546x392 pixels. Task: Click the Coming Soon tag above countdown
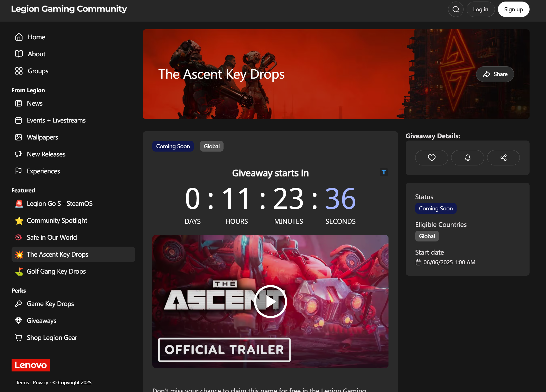173,146
